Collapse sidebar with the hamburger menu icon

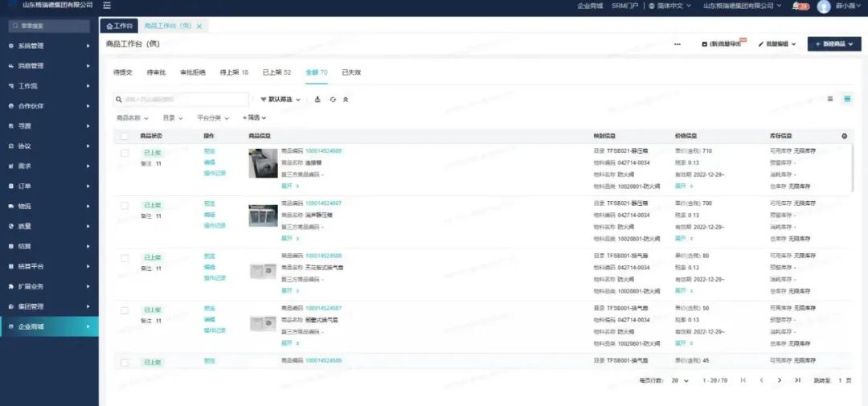(x=107, y=6)
